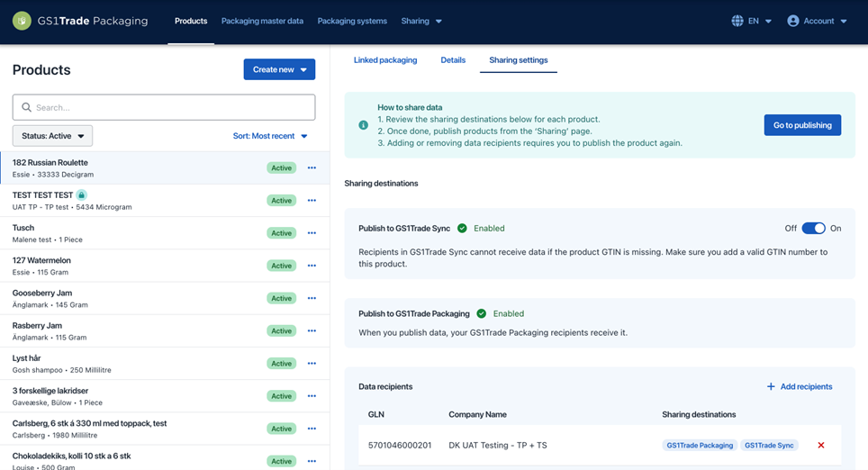Image resolution: width=868 pixels, height=470 pixels.
Task: Open more options for 182 Russian Roulette
Action: tap(312, 167)
